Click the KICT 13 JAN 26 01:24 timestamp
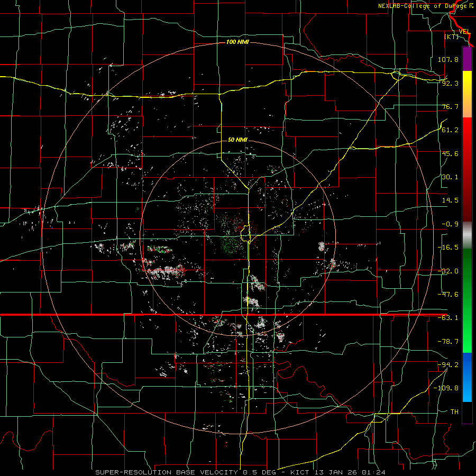 (338, 472)
